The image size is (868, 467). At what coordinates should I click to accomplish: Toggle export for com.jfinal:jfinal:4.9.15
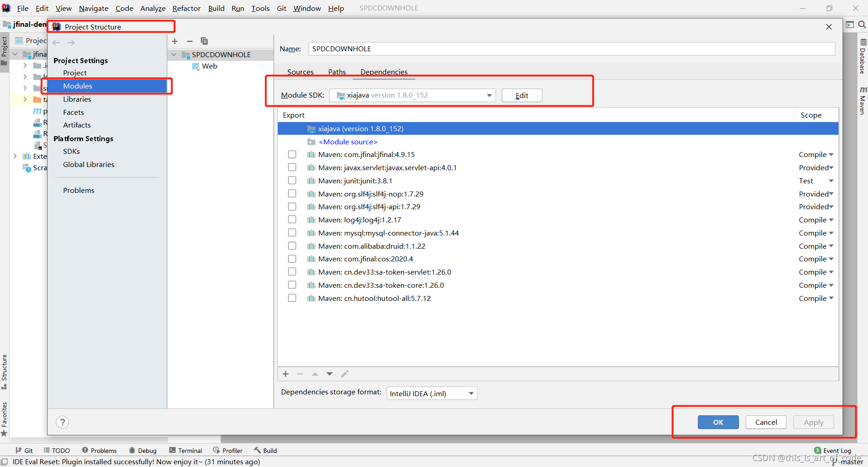292,155
